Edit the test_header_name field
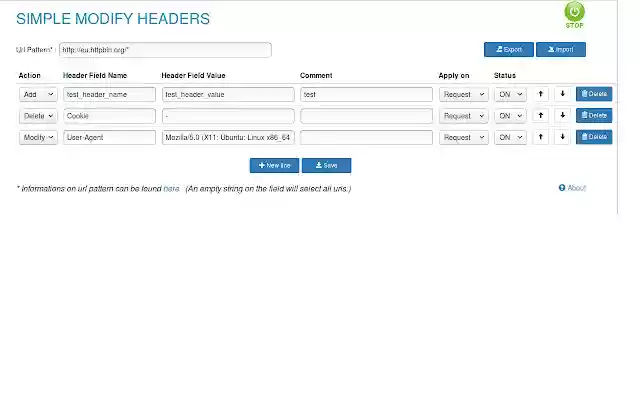Image resolution: width=640 pixels, height=400 pixels. (x=109, y=94)
